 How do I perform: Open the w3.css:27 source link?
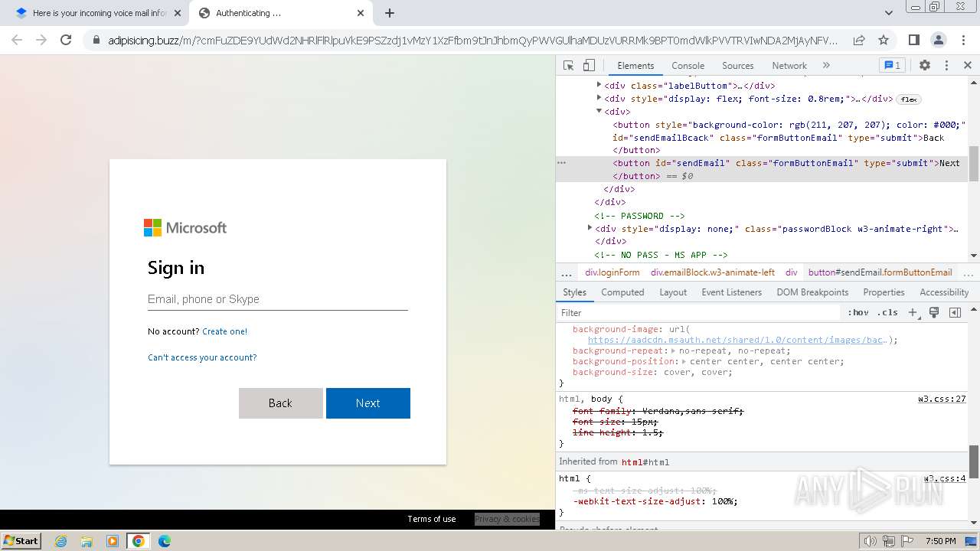point(942,399)
